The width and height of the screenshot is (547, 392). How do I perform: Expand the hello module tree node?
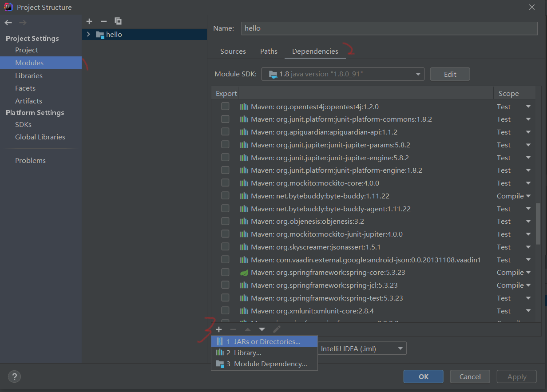(88, 35)
